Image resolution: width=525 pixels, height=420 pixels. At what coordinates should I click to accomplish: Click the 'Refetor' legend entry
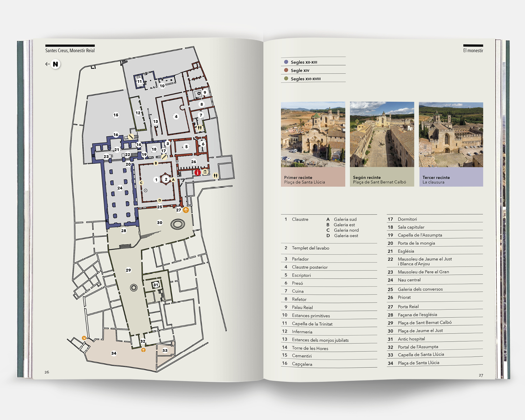click(299, 300)
